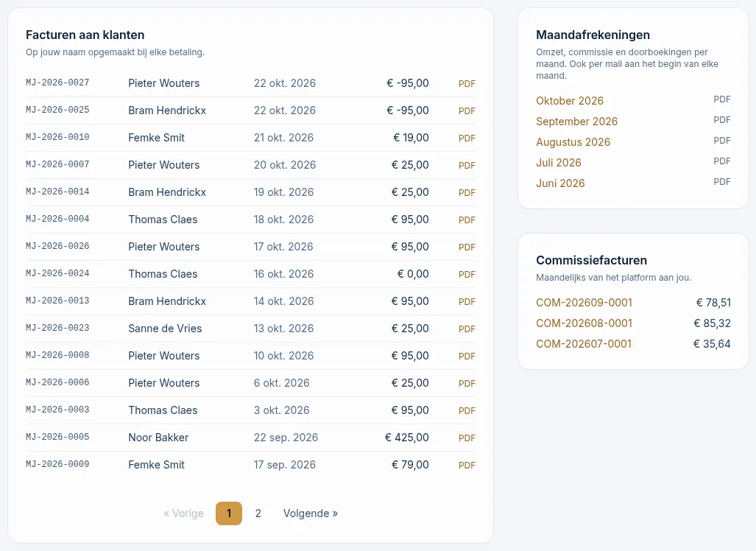Open PDF for invoice MJ-2026-0009
The image size is (756, 551).
point(467,465)
